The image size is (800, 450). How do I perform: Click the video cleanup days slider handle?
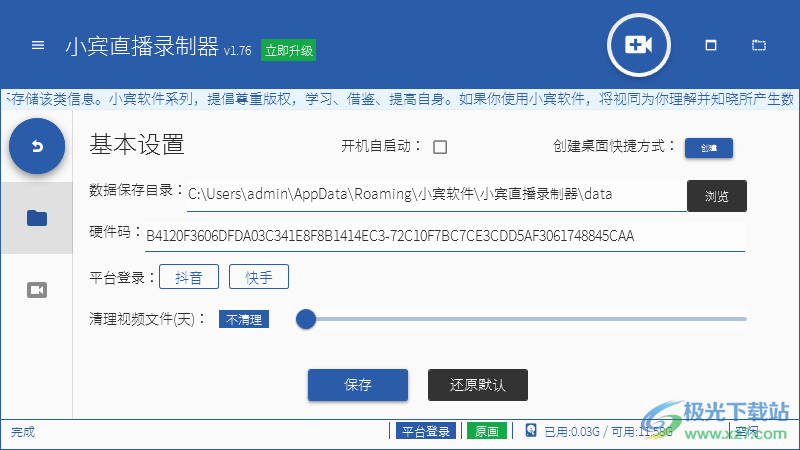[x=306, y=319]
